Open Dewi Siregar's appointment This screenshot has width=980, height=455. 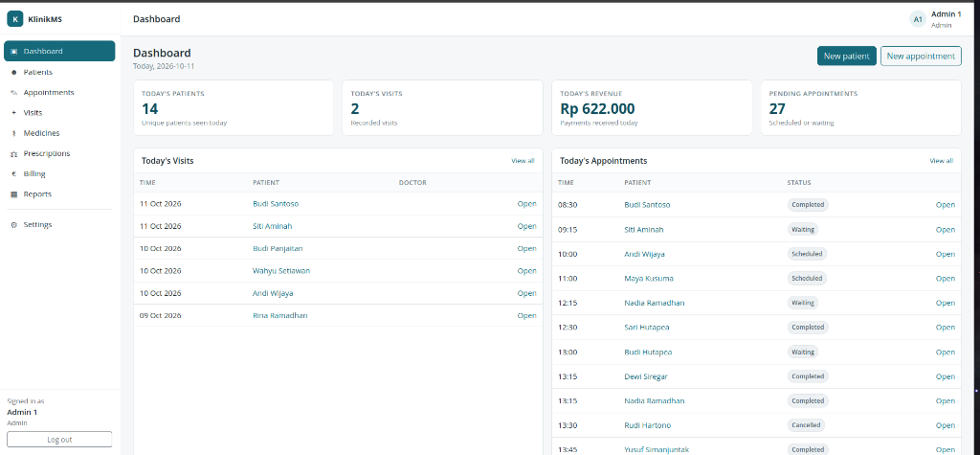(945, 376)
